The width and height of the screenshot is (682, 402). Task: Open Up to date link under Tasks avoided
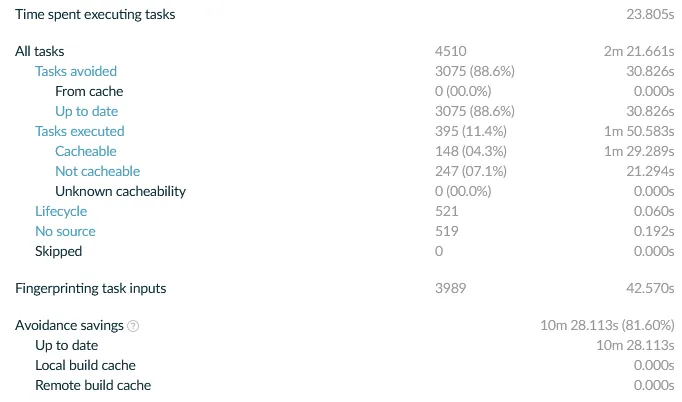86,111
